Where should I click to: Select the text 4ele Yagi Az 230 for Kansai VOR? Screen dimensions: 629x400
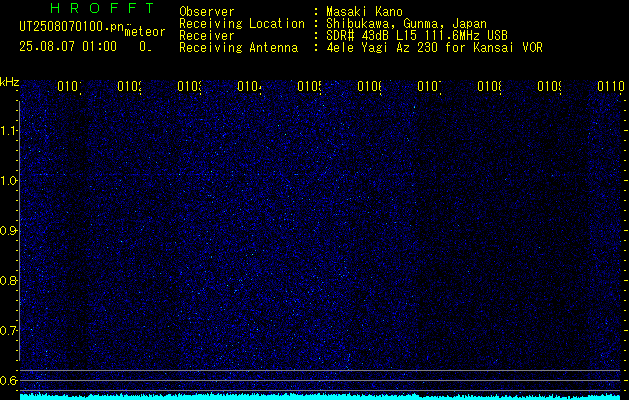point(434,48)
